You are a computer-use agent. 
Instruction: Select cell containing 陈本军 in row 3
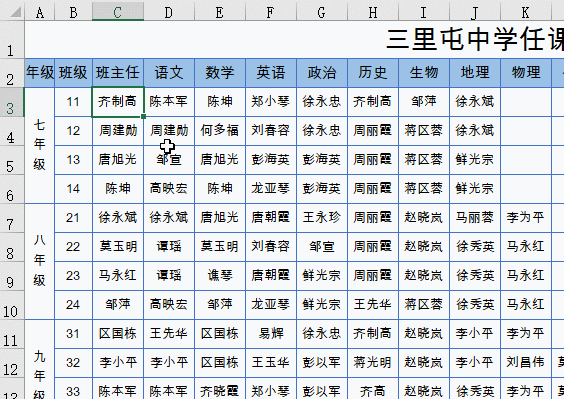pos(169,102)
